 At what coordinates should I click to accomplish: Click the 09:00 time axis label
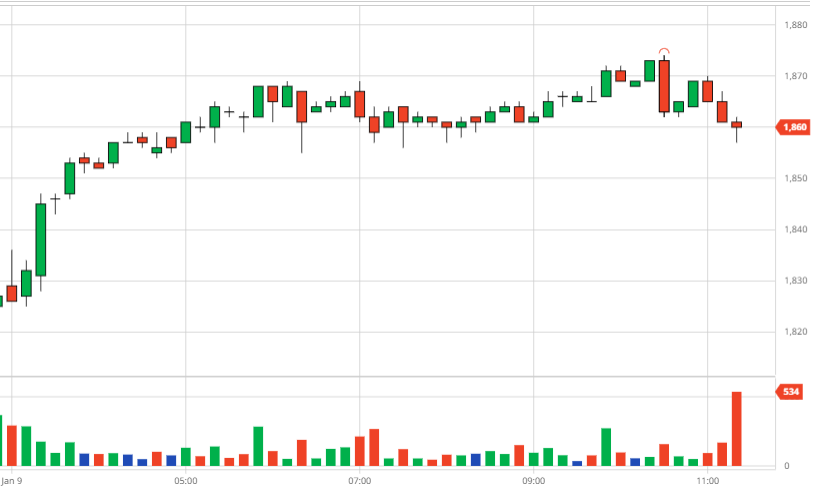pos(533,481)
